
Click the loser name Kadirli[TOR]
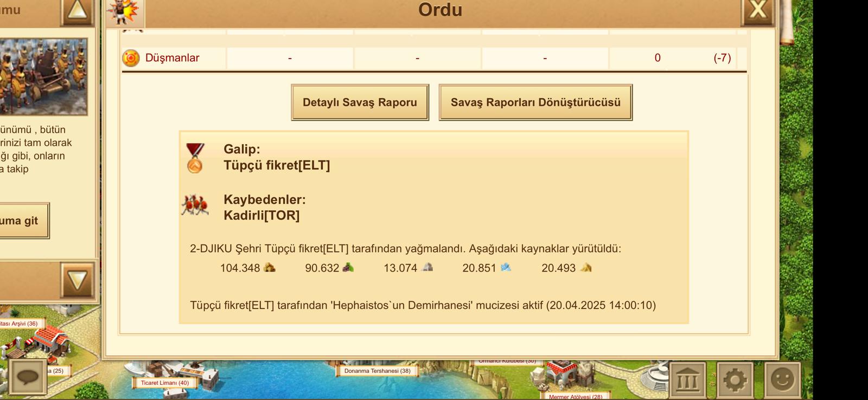[261, 215]
